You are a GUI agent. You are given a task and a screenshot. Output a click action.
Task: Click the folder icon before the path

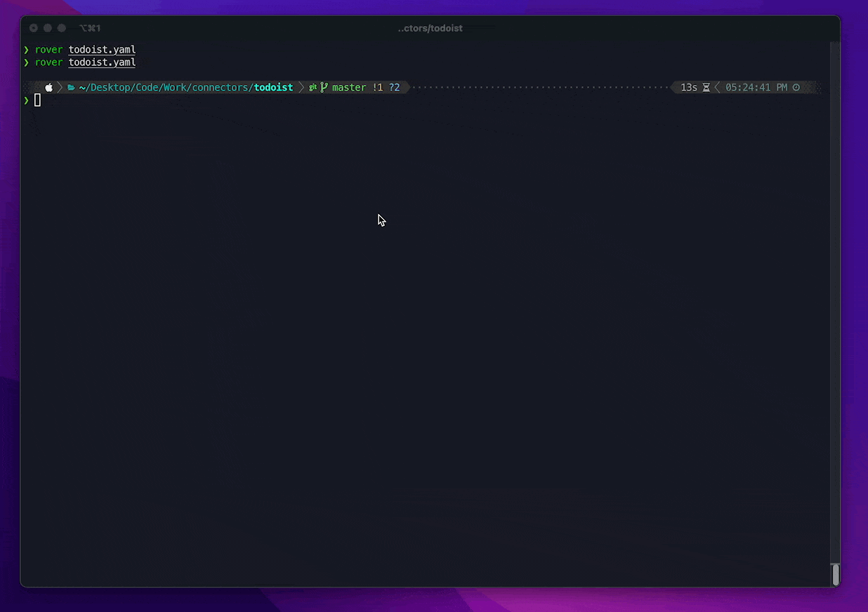(x=71, y=88)
